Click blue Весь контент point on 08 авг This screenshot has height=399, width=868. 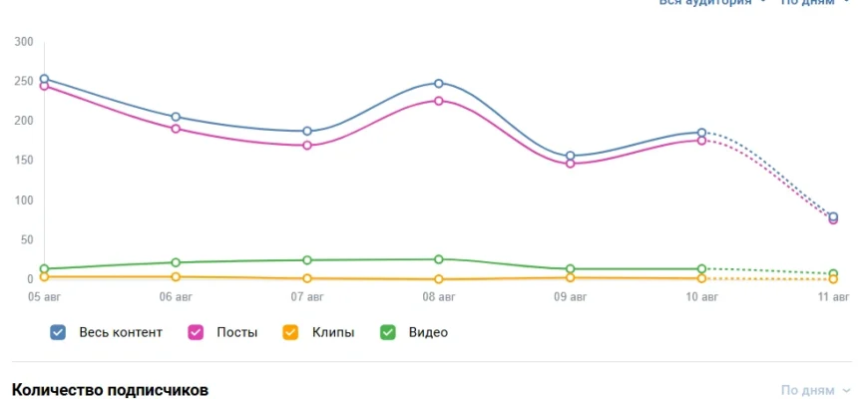click(x=439, y=84)
